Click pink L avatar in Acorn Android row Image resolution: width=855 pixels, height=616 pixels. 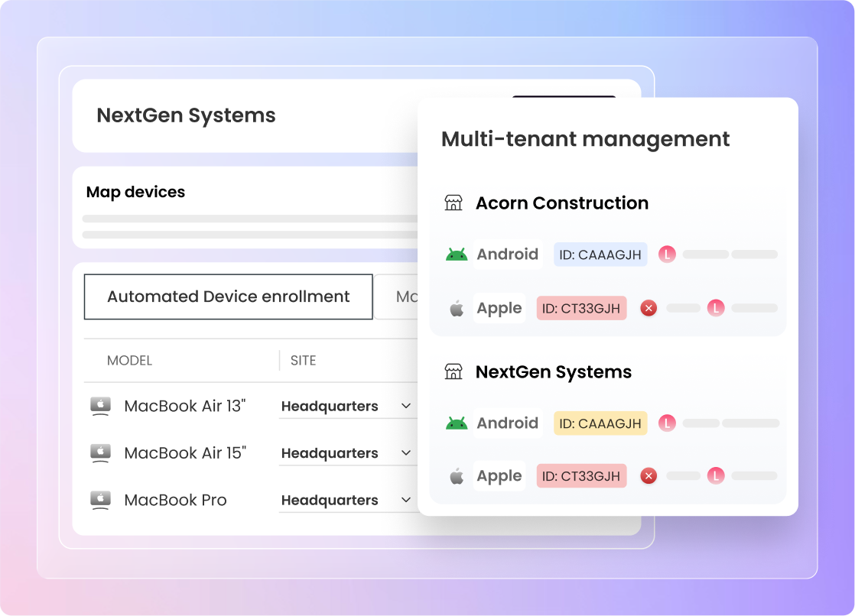(x=668, y=255)
